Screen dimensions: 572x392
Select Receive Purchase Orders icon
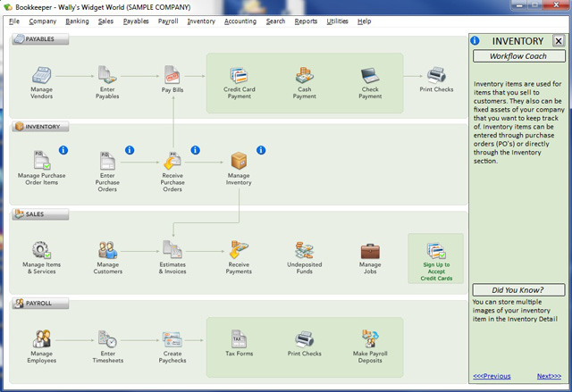pos(172,163)
